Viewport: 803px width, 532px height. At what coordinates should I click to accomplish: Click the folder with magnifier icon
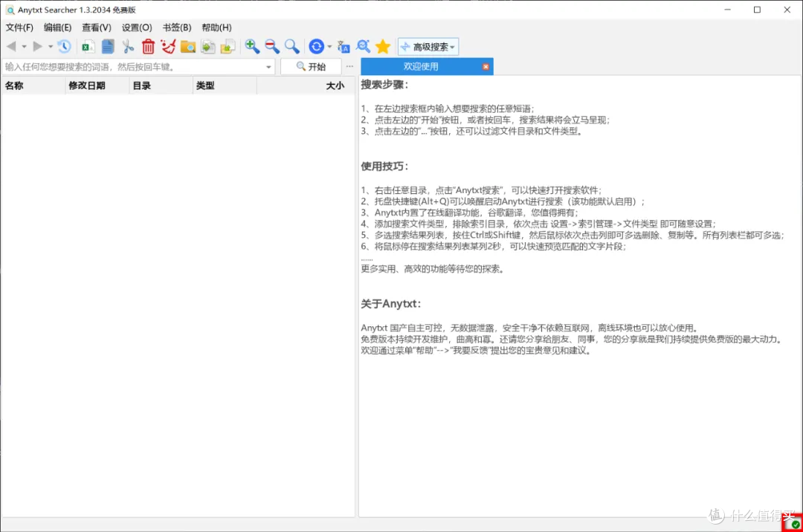click(x=188, y=47)
